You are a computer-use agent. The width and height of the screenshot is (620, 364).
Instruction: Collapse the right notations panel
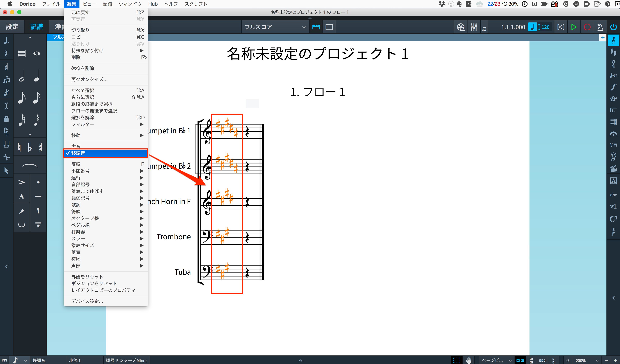[x=613, y=298]
